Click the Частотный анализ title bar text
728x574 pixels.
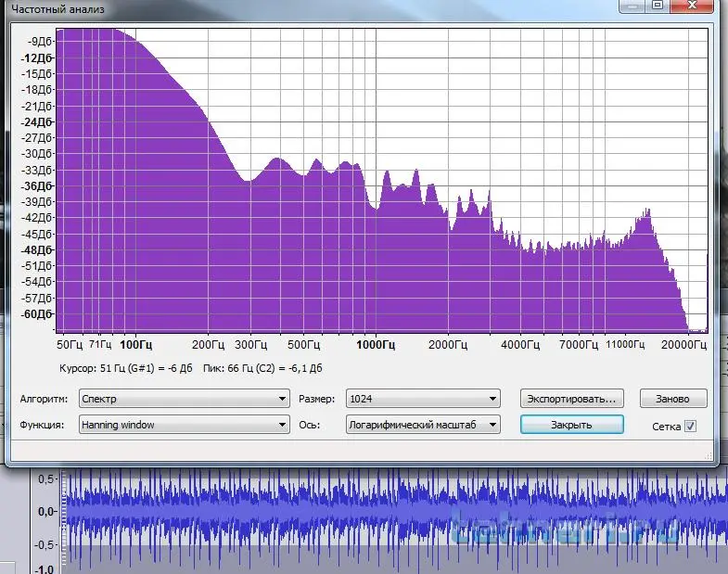click(57, 7)
